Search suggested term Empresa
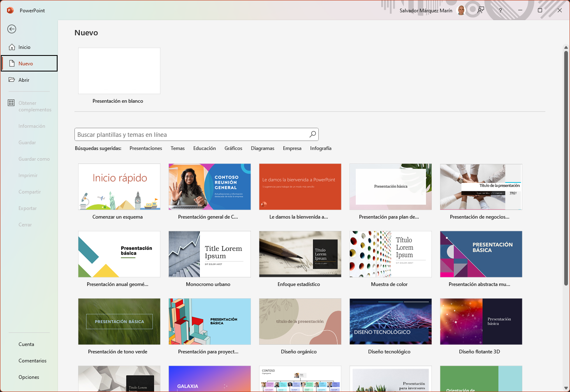 pyautogui.click(x=292, y=148)
